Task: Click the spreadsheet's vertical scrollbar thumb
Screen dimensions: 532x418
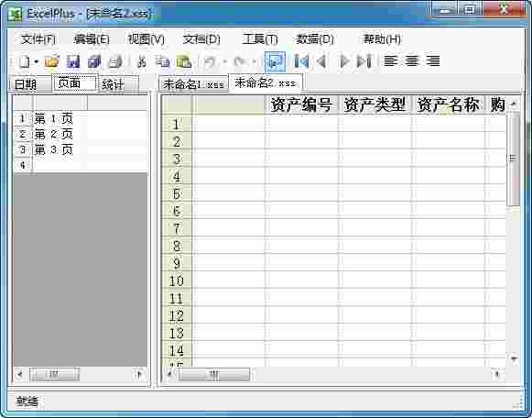Action: tap(513, 159)
